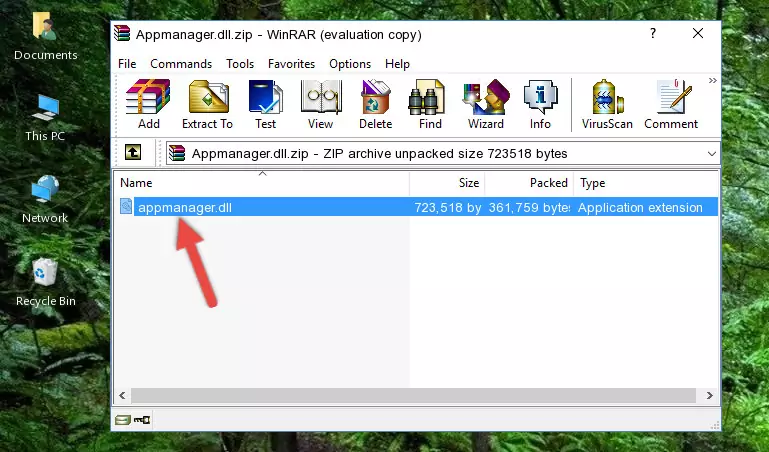The width and height of the screenshot is (769, 452).
Task: Click WinRAR title bar books icon
Action: 122,33
